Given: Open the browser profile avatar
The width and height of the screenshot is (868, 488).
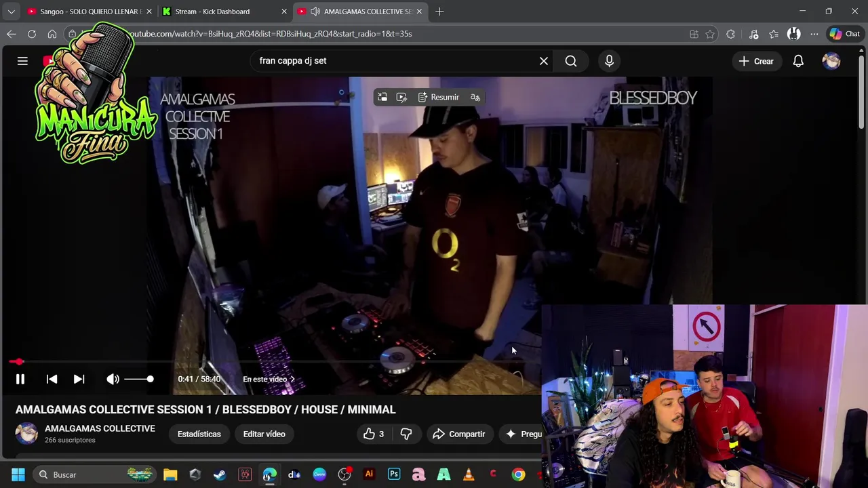Looking at the screenshot, I should (x=794, y=34).
